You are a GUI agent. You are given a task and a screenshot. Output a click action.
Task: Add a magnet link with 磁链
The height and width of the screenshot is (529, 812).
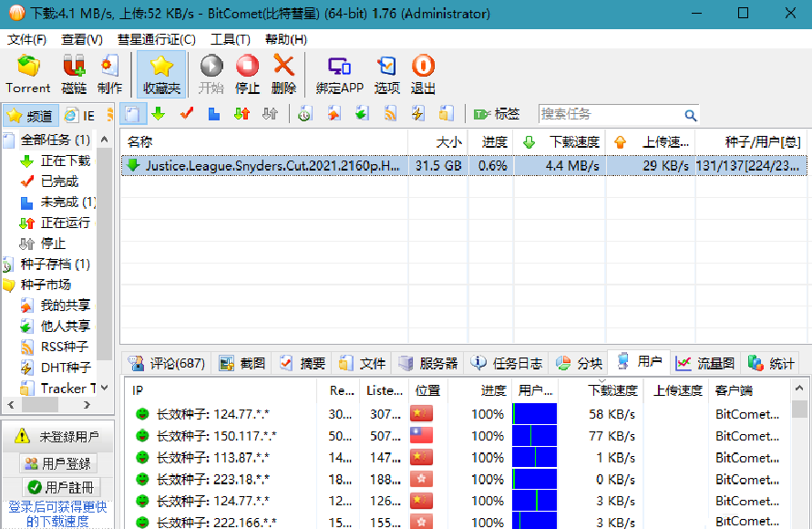[74, 74]
